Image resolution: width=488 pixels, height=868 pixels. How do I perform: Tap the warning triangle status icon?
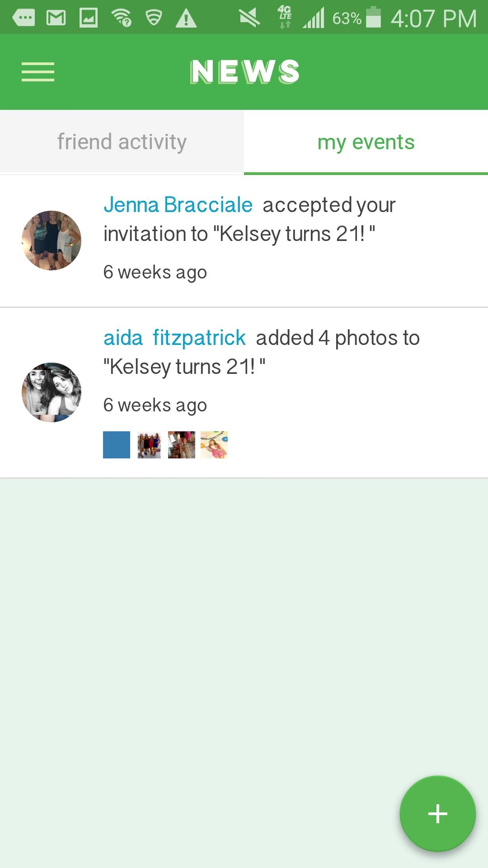(186, 18)
